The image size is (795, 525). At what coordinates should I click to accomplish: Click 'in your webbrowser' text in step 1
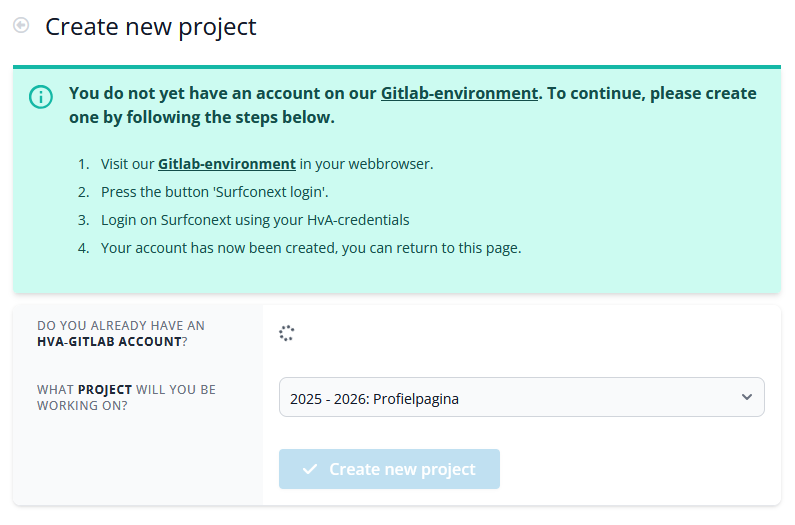[366, 164]
